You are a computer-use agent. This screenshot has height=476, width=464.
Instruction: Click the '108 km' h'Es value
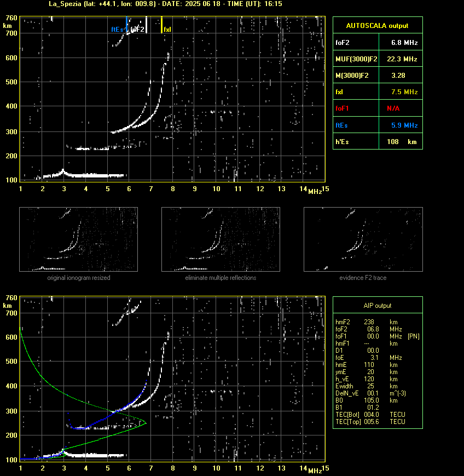pos(402,142)
